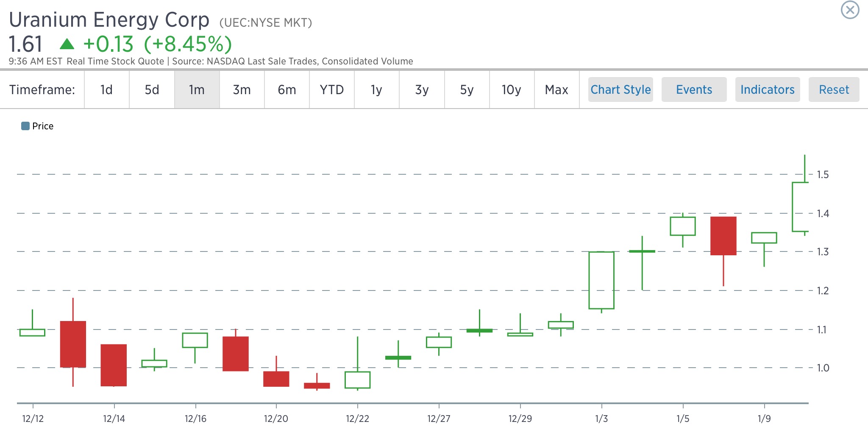Click the 12/27 date axis label
Viewport: 868px width, 430px height.
point(439,419)
